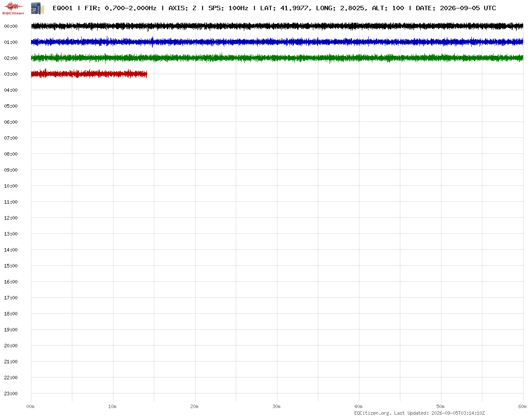Click the red 03:00 seismic trace
Screen dimensions: 532x417
tap(89, 74)
